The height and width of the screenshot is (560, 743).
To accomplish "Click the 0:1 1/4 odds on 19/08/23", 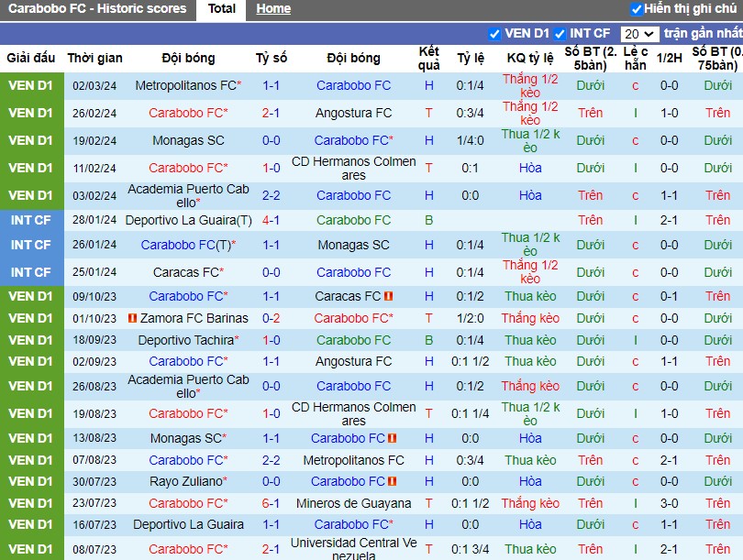I will (470, 413).
